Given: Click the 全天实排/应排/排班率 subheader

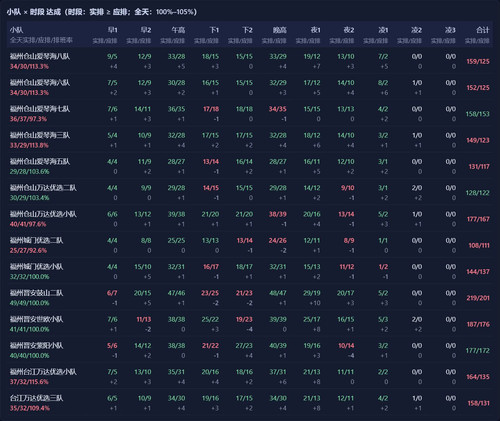Looking at the screenshot, I should click(41, 40).
